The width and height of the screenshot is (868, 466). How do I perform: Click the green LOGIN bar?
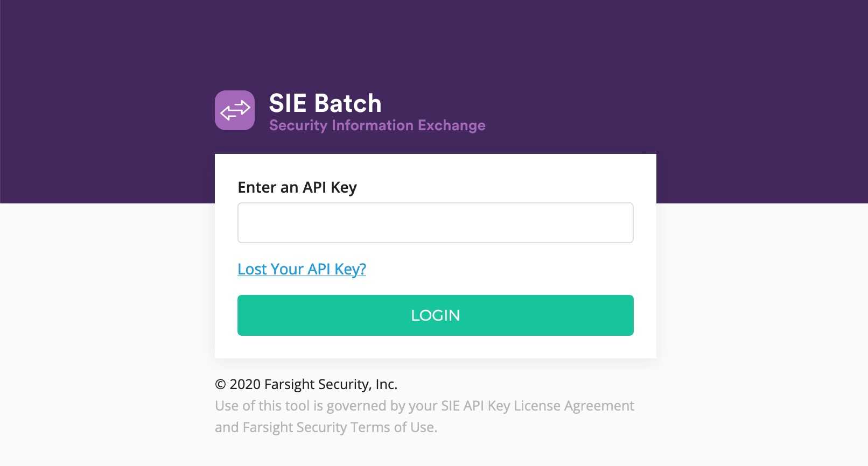pos(435,315)
